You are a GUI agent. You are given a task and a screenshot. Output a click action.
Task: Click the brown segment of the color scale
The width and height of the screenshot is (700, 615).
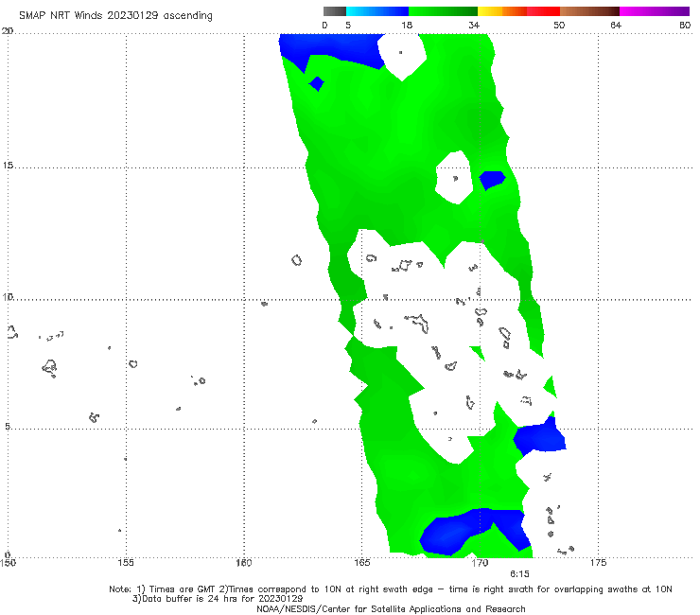pyautogui.click(x=589, y=11)
